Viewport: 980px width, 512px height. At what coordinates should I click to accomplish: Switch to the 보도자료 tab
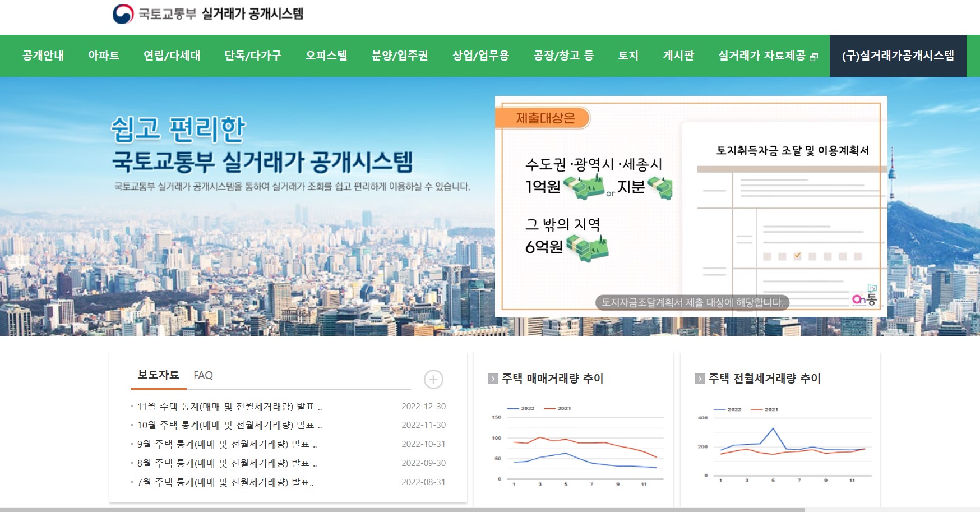(158, 376)
